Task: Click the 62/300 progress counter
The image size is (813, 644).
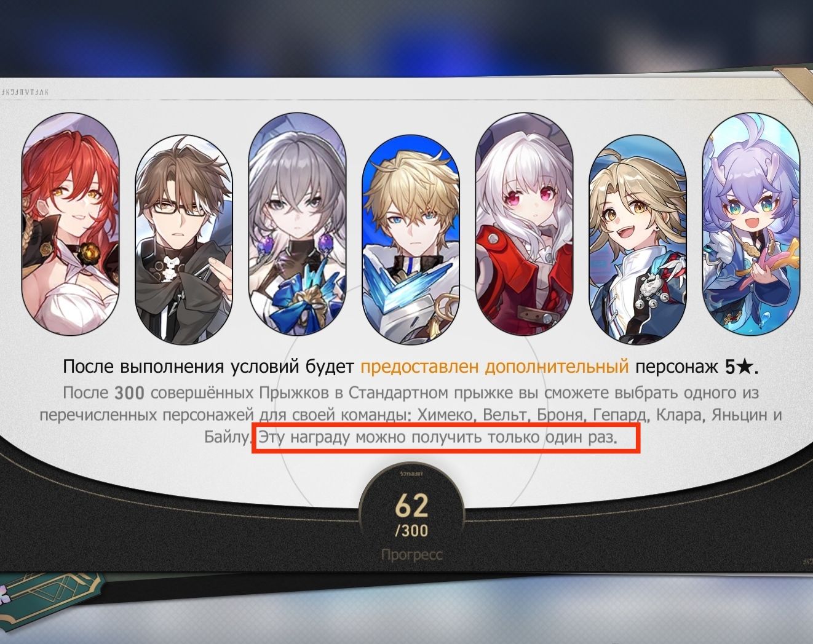Action: tap(411, 515)
